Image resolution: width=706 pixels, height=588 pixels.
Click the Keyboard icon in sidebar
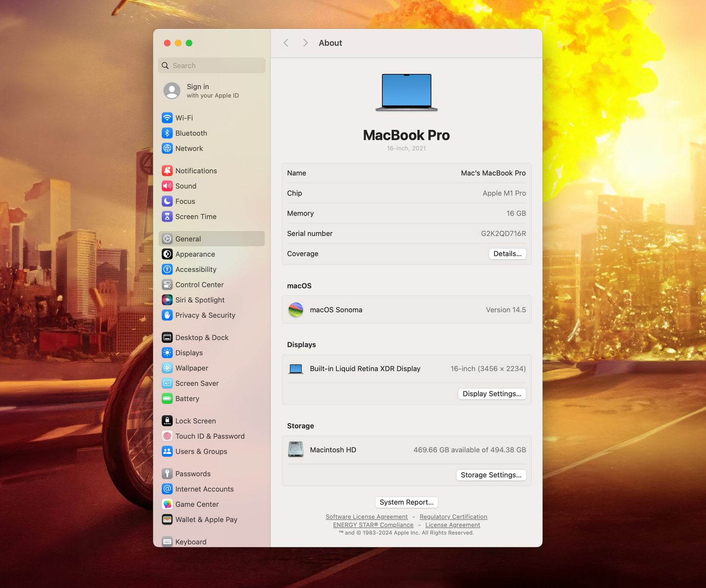pos(167,542)
